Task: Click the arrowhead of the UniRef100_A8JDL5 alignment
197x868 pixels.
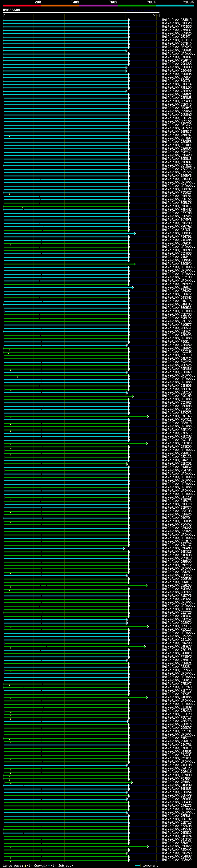Action: [129, 20]
